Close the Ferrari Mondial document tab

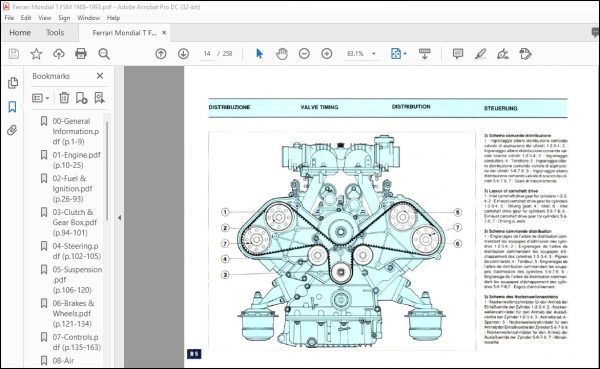164,33
